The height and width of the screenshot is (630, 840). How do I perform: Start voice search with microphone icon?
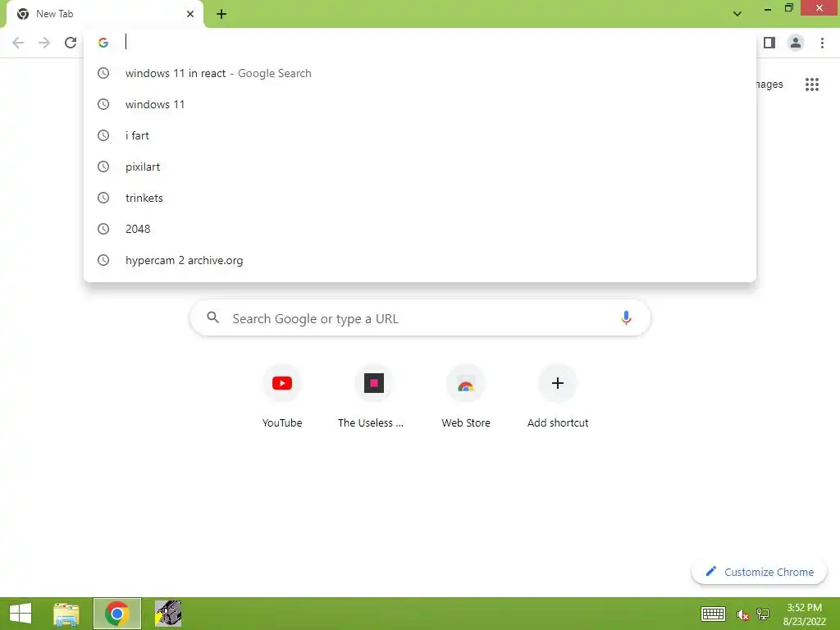[x=626, y=318]
